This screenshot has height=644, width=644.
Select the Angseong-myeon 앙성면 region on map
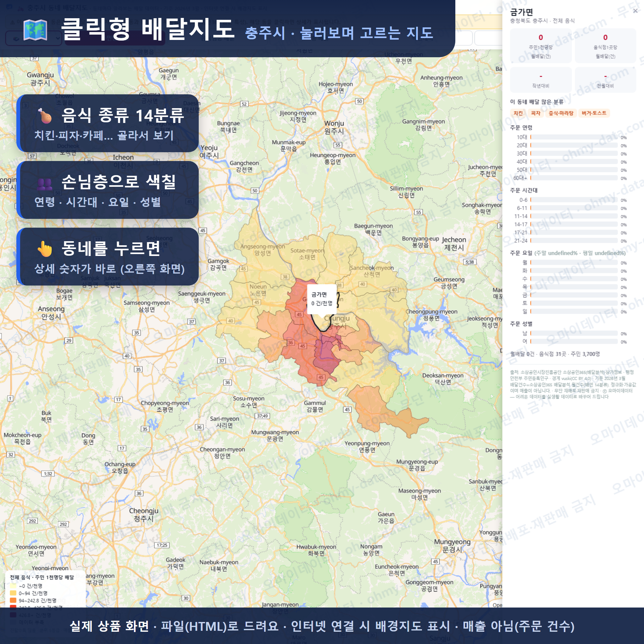coord(262,250)
